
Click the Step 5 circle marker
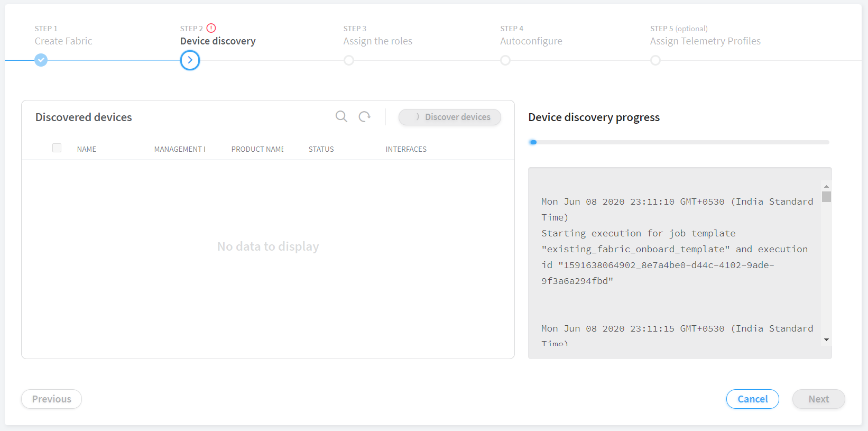655,60
